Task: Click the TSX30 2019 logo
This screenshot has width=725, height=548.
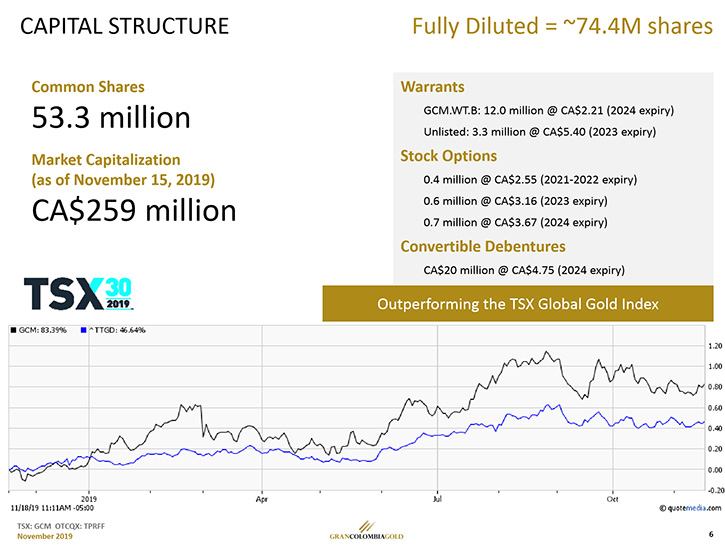Action: click(78, 294)
